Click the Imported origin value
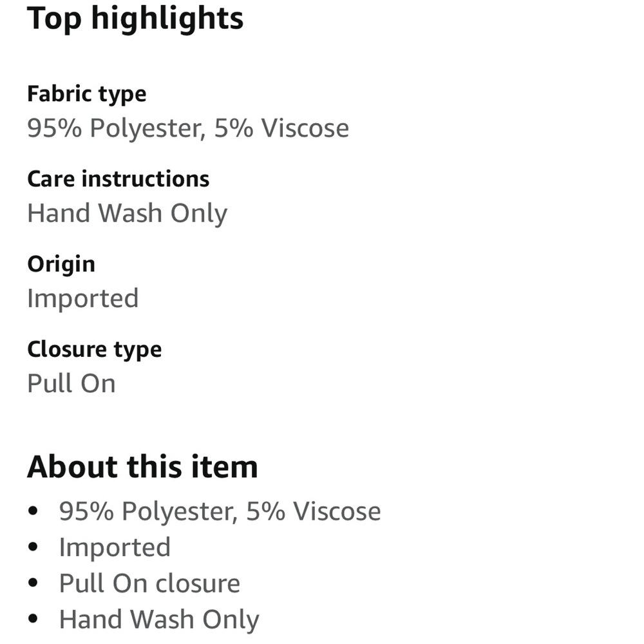644x644 pixels. click(83, 299)
